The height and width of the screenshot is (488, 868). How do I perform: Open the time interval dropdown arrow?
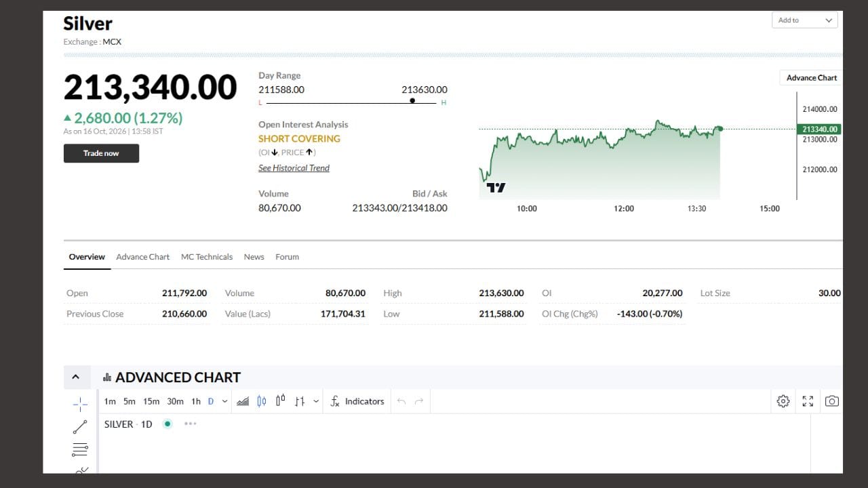tap(224, 401)
